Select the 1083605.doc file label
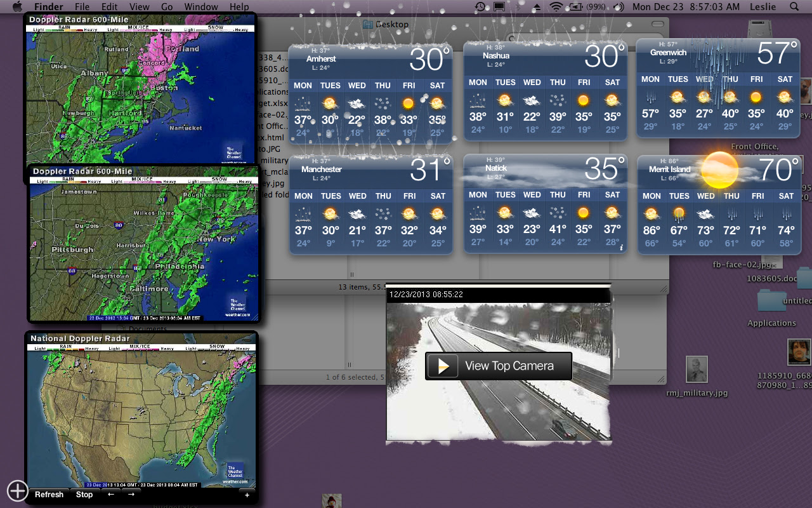812x508 pixels. 771,279
